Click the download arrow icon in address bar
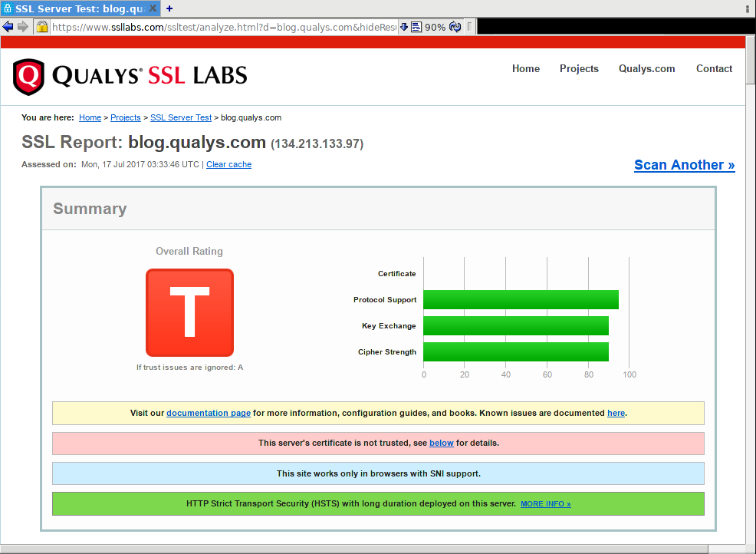Image resolution: width=756 pixels, height=554 pixels. 404,27
